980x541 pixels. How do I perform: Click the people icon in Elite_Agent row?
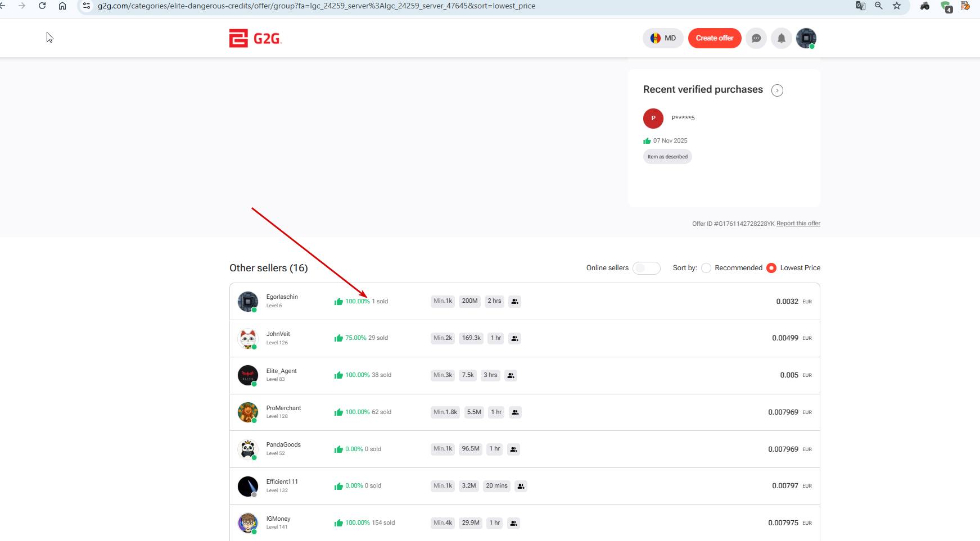pos(511,375)
